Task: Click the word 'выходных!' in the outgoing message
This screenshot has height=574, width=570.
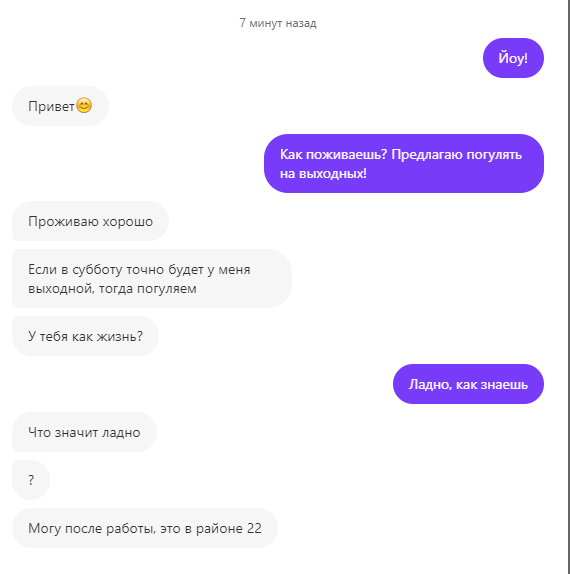Action: click(x=333, y=174)
